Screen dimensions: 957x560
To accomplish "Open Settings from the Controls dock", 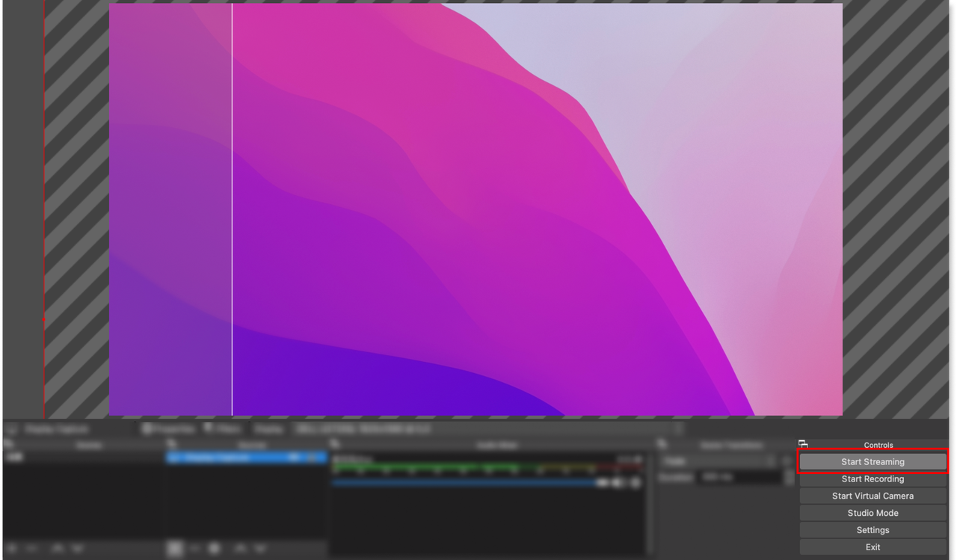I will tap(873, 530).
